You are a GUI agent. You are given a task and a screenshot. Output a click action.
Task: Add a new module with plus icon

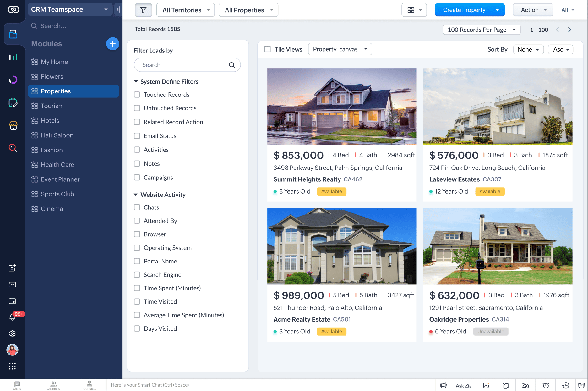[x=112, y=44]
